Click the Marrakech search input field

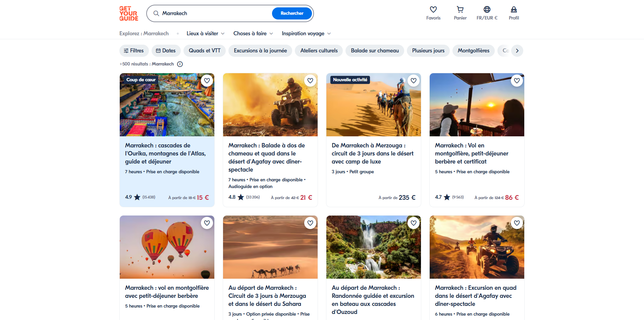click(x=215, y=13)
